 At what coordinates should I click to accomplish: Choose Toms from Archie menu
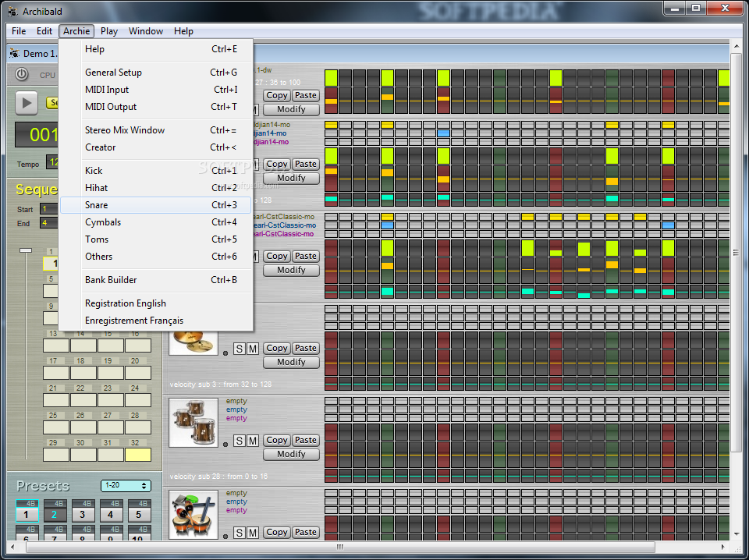155,239
